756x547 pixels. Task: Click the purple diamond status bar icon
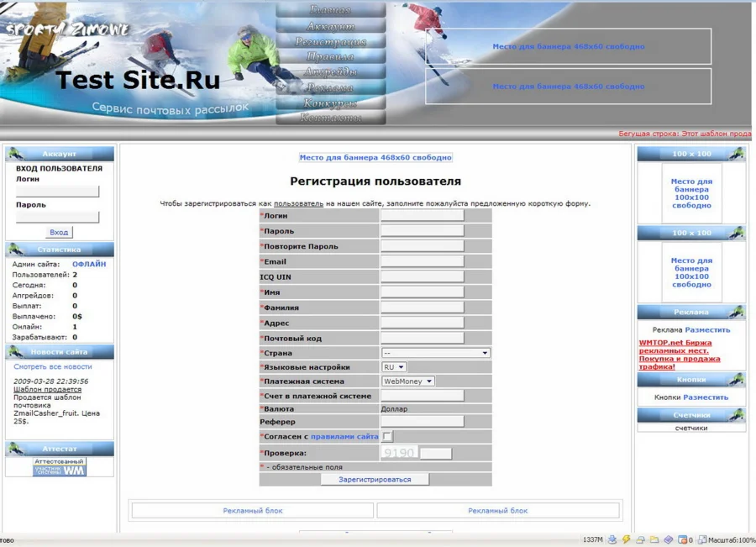668,539
